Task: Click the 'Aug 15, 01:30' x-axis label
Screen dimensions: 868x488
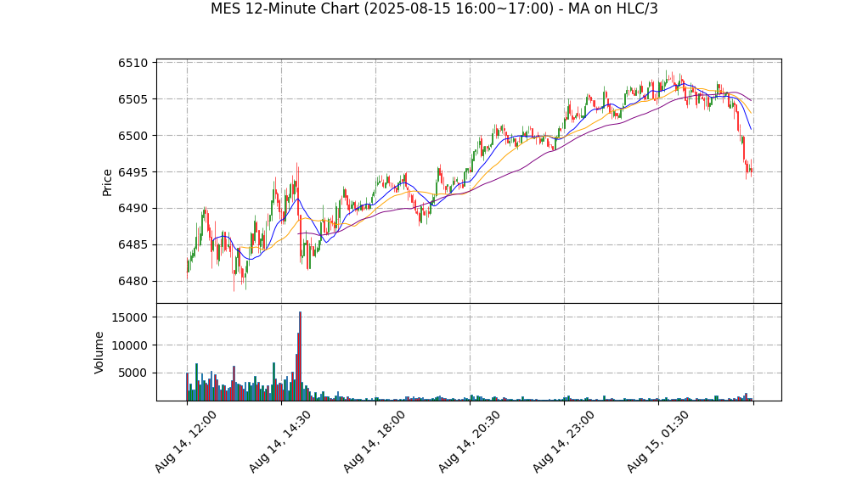Action: (x=657, y=441)
